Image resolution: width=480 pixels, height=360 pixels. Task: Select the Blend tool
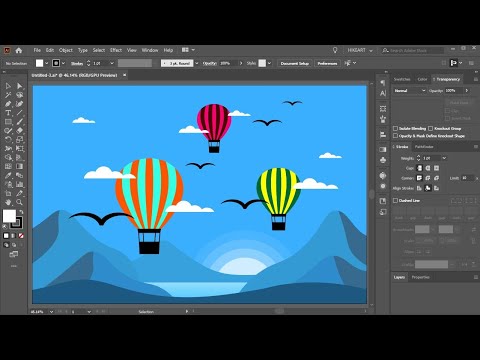pyautogui.click(x=19, y=175)
